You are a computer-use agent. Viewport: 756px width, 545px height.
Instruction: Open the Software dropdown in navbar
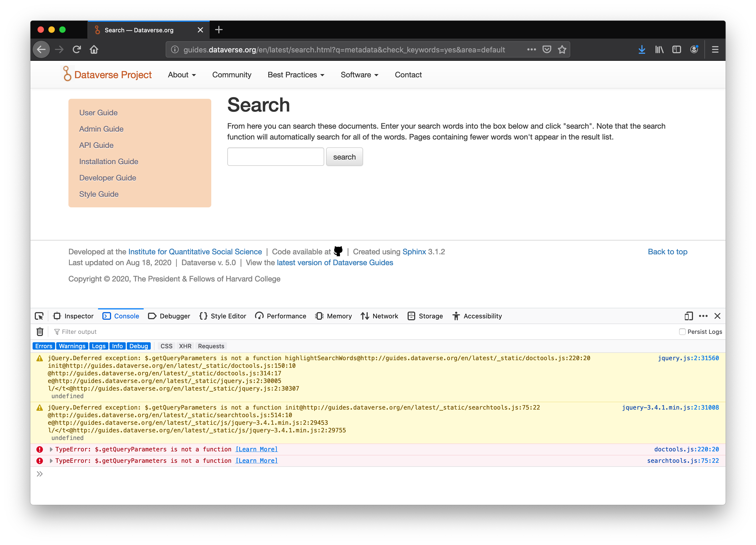(x=359, y=75)
